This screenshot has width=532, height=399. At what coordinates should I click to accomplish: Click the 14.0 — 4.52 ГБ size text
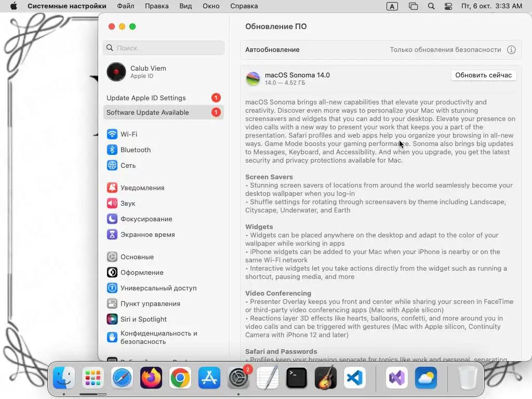coord(285,83)
